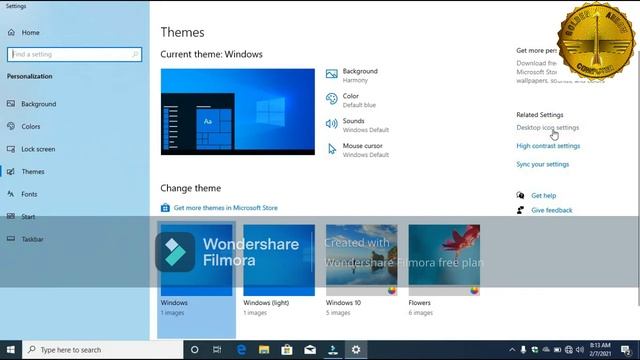The height and width of the screenshot is (360, 640).
Task: Open Taskbar personalization settings
Action: (32, 239)
